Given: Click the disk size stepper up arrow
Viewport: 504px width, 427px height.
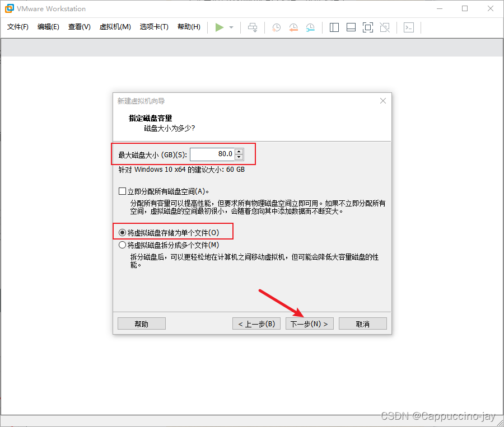Looking at the screenshot, I should (240, 151).
